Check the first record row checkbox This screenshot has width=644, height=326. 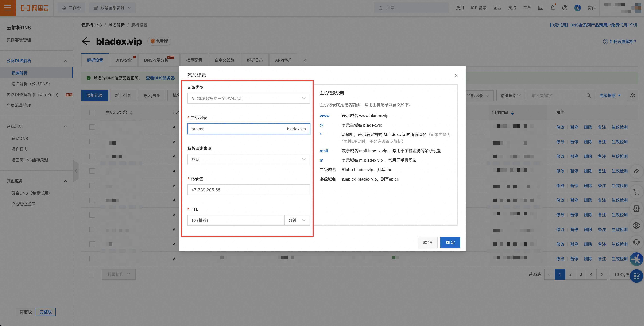[92, 127]
